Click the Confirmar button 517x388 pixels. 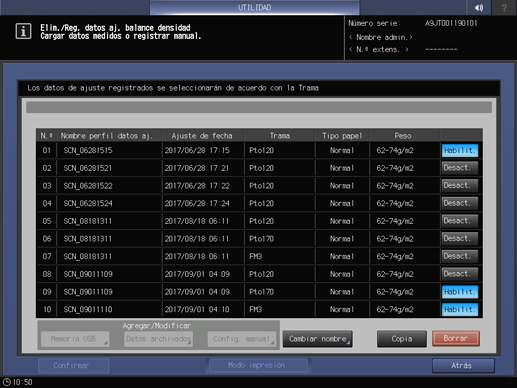pos(73,366)
